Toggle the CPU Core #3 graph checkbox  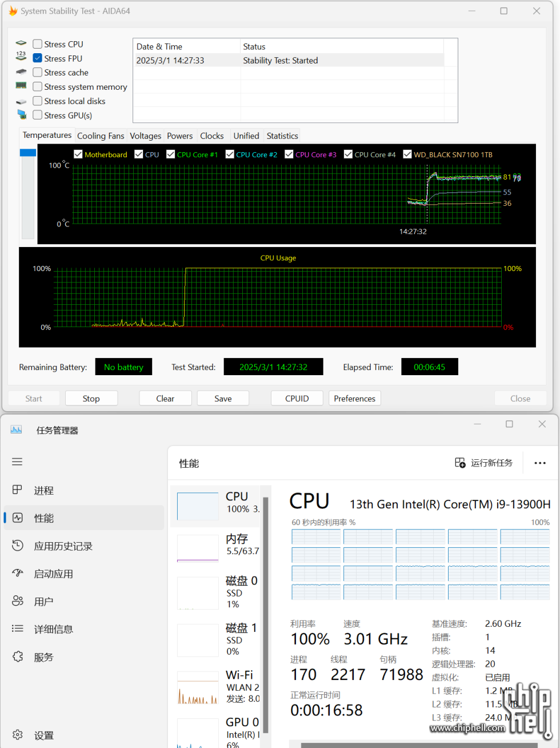(289, 154)
